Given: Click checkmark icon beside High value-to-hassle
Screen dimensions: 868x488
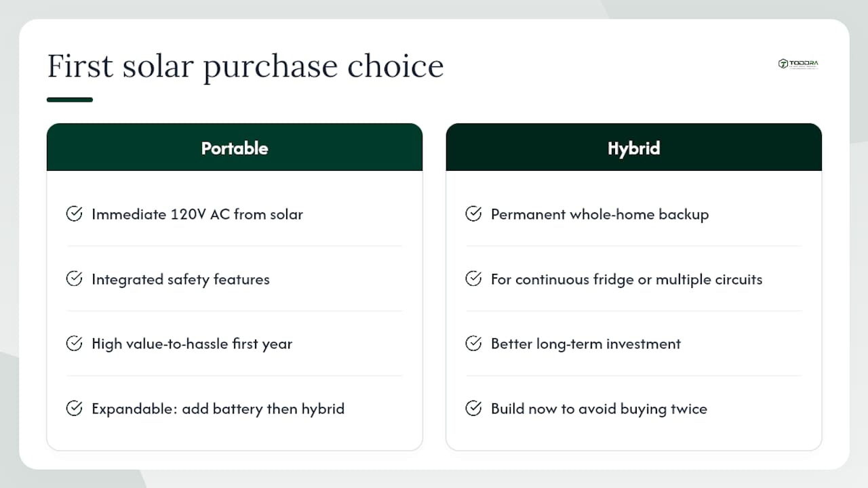Looking at the screenshot, I should (x=74, y=344).
